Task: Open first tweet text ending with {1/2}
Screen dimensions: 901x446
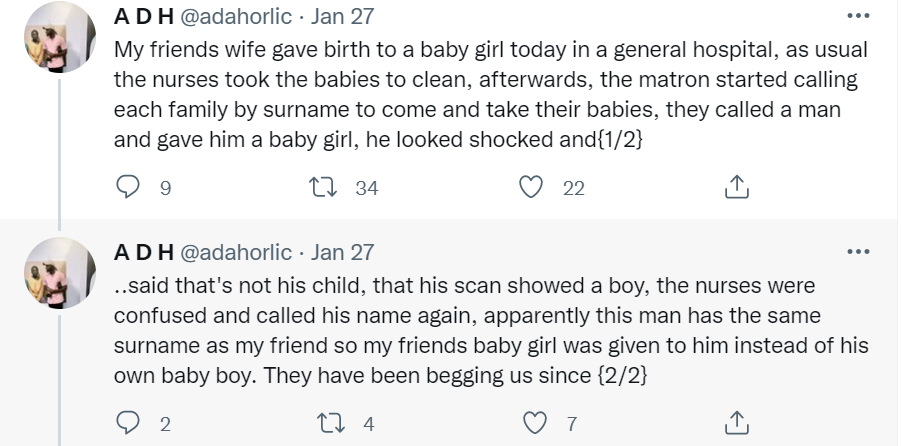Action: [490, 95]
